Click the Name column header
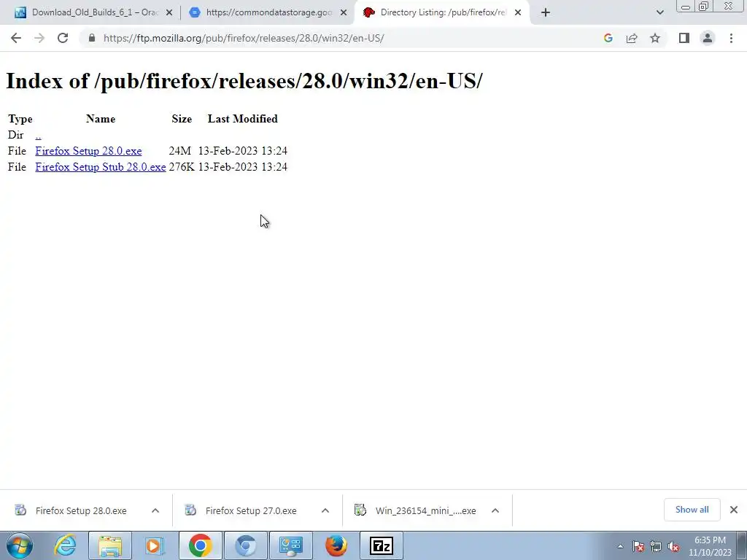The width and height of the screenshot is (747, 560). pyautogui.click(x=101, y=119)
